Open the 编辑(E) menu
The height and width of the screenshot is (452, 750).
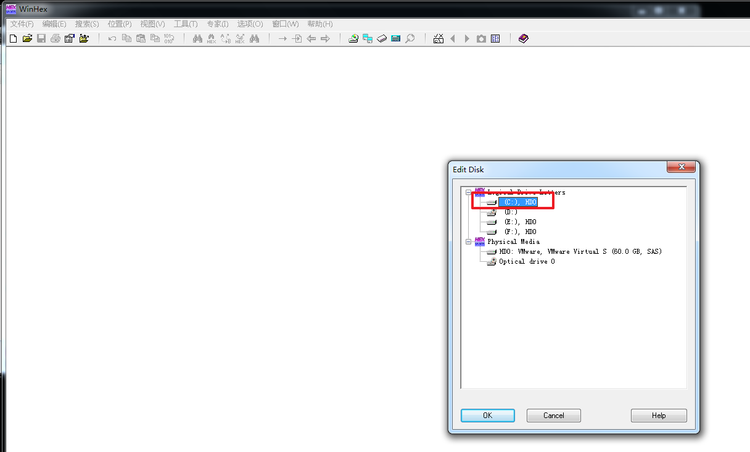[x=54, y=24]
